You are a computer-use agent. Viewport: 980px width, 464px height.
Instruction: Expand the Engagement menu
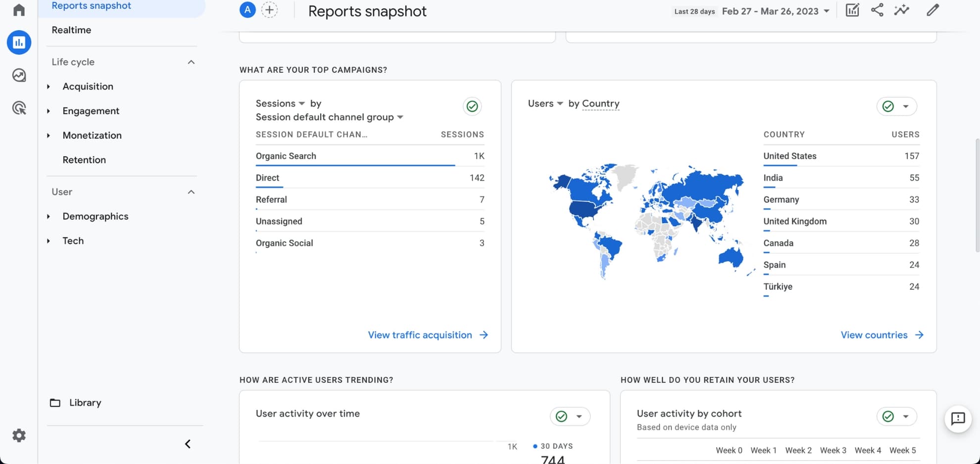49,111
